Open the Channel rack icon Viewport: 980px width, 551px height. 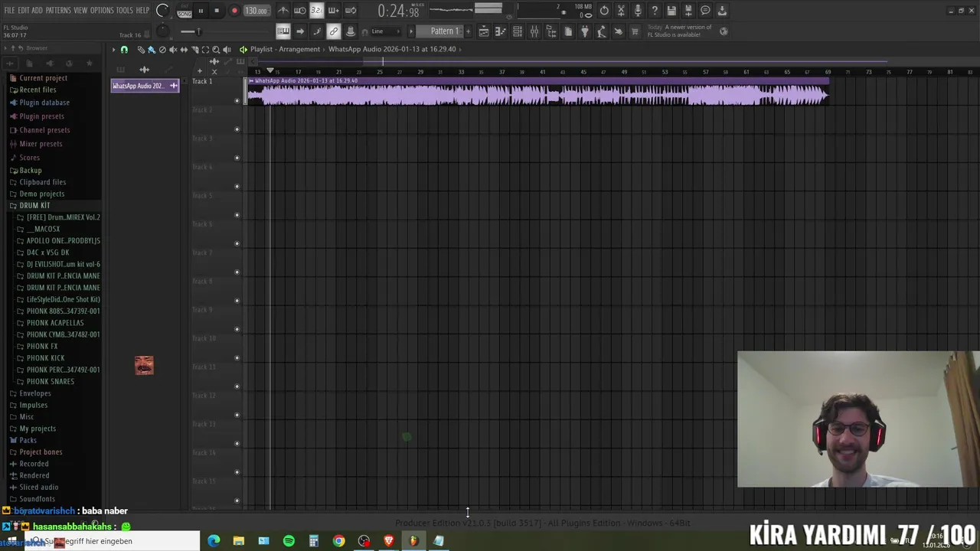(x=518, y=31)
